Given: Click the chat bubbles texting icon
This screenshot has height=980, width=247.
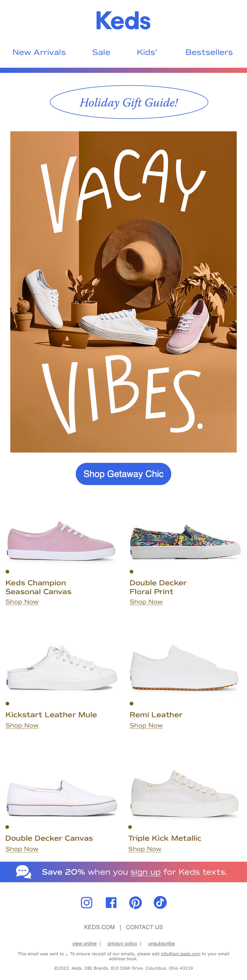Looking at the screenshot, I should point(23,872).
